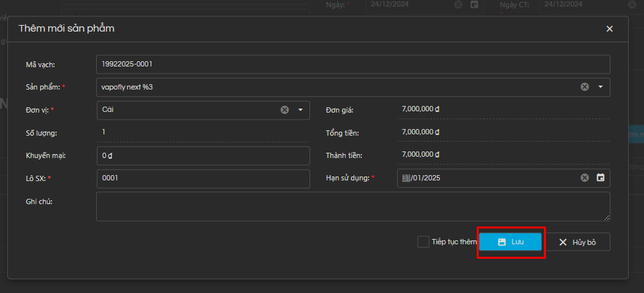Clear the Đơn vị selection
The image size is (644, 293).
284,110
